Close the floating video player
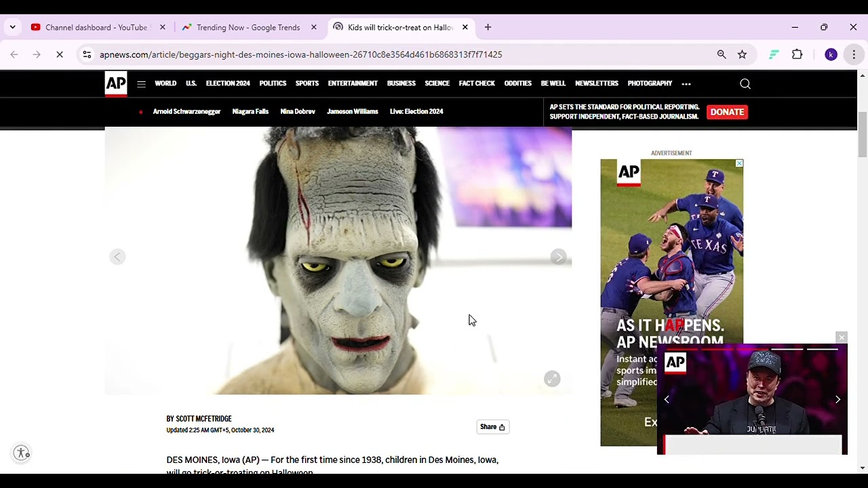The image size is (868, 488). coord(842,338)
